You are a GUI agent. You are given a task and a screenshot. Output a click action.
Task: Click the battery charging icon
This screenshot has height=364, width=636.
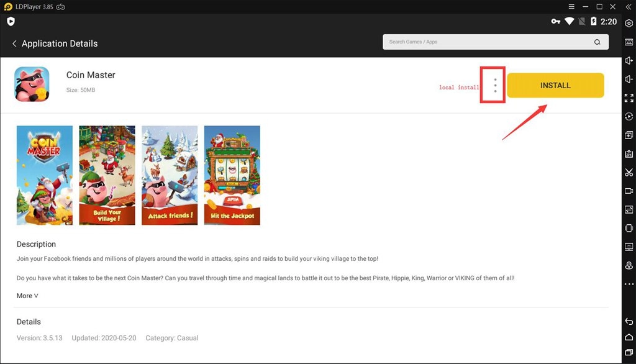(x=593, y=22)
